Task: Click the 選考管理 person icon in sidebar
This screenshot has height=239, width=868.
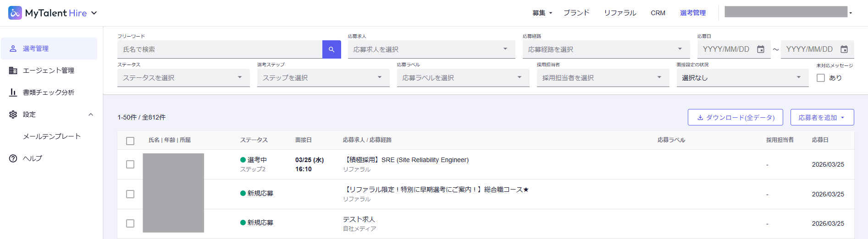Action: tap(13, 49)
